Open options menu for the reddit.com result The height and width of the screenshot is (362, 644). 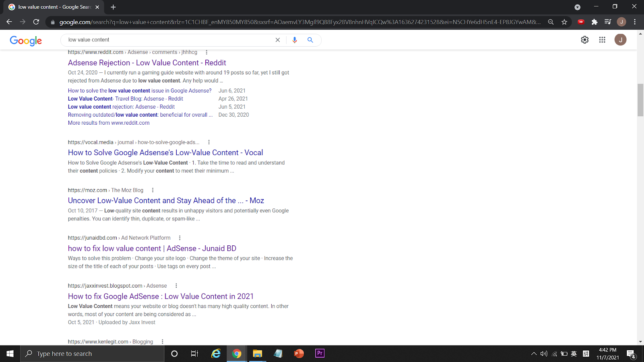206,52
